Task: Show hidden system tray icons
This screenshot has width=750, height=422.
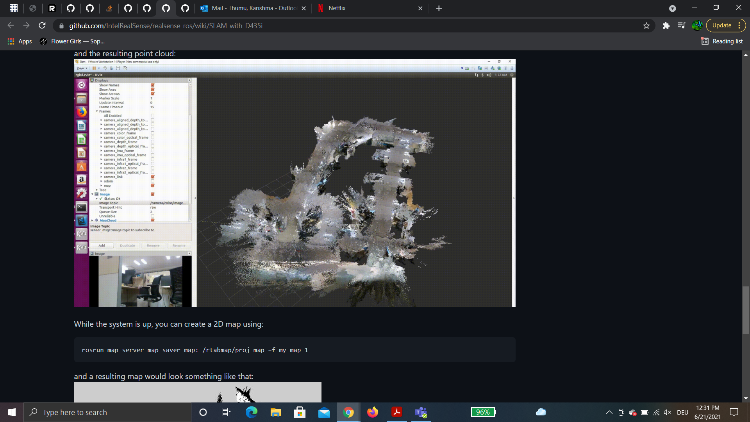Action: click(609, 412)
